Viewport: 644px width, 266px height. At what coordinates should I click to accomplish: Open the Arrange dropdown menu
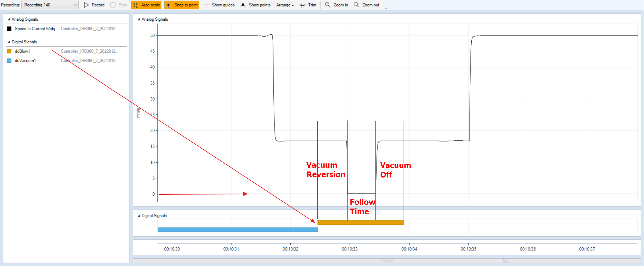pyautogui.click(x=285, y=5)
